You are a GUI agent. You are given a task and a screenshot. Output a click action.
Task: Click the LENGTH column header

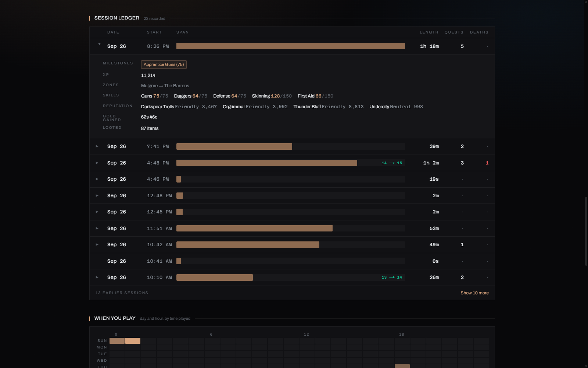(x=429, y=32)
